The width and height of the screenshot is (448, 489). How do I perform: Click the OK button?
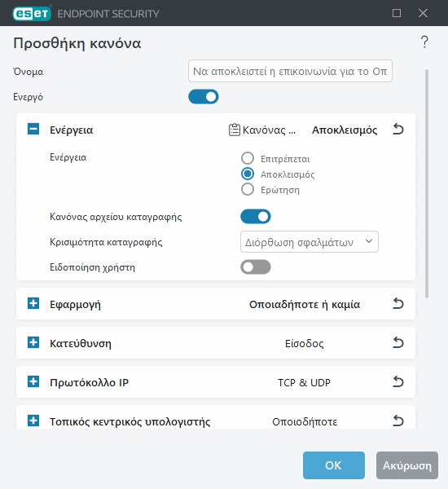tap(334, 465)
